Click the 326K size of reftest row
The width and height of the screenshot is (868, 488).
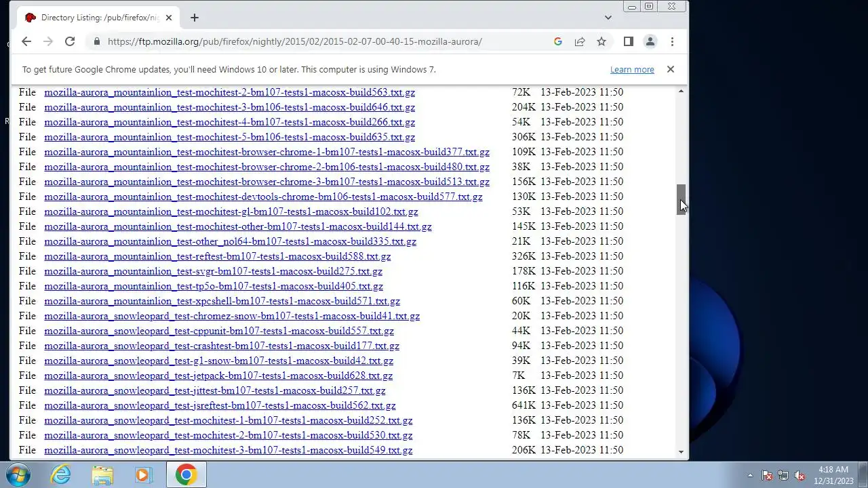524,256
